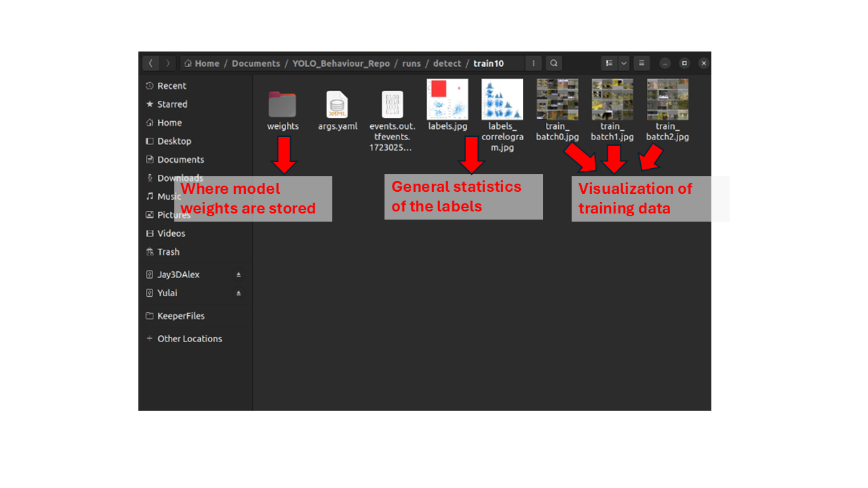Image resolution: width=868 pixels, height=488 pixels.
Task: Go forward with the right arrow button
Action: coord(167,63)
